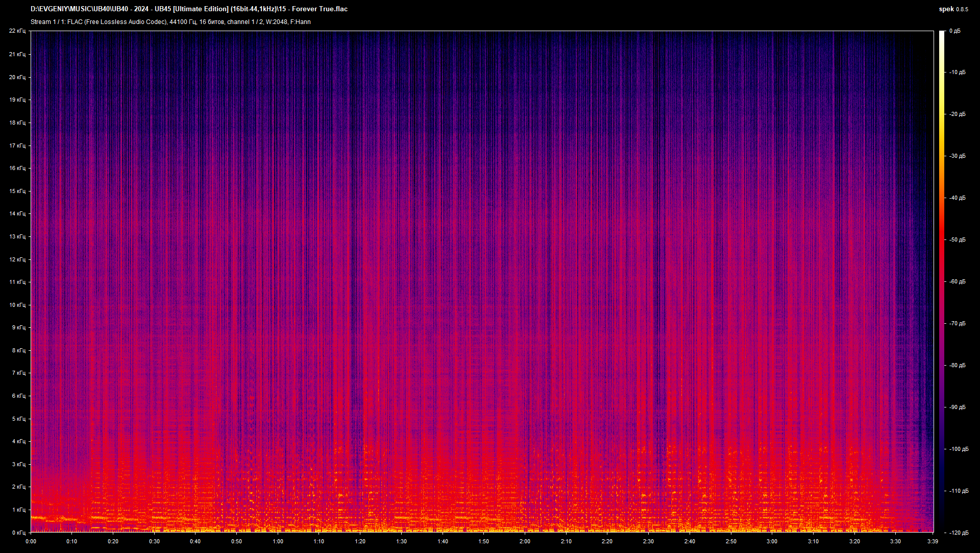
Task: Click the -10 дБ level scale label
Action: [958, 73]
